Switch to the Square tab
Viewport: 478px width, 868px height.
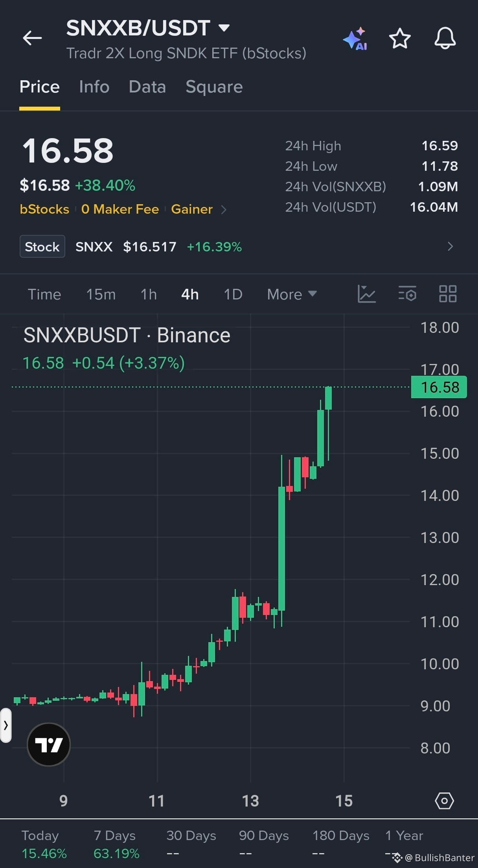coord(214,87)
